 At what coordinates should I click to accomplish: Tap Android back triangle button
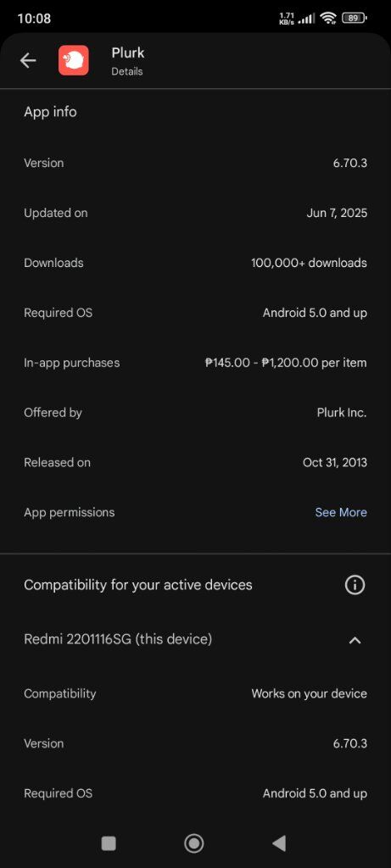tap(279, 843)
